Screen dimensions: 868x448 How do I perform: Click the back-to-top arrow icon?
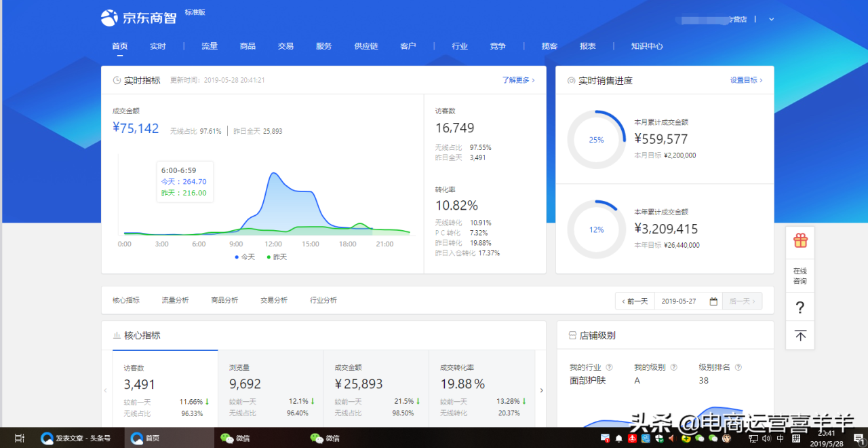tap(800, 336)
